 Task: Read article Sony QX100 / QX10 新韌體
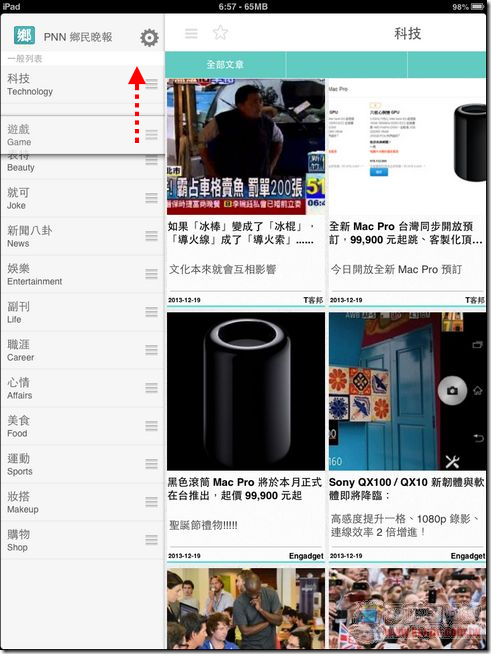point(407,489)
